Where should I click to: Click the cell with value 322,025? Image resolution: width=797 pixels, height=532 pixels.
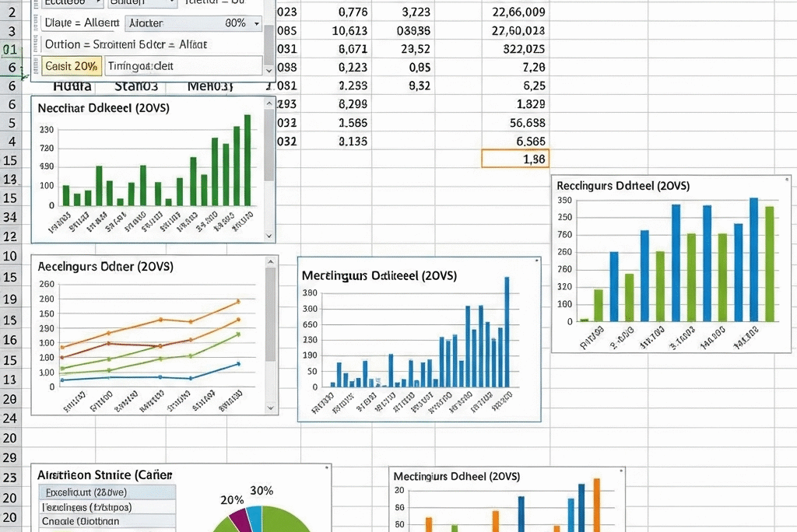[x=515, y=49]
